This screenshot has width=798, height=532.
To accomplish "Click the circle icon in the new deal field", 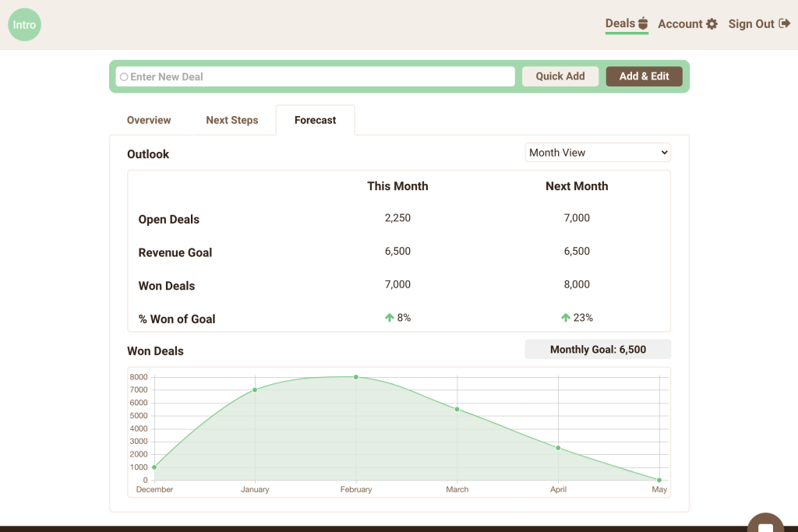I will click(124, 77).
